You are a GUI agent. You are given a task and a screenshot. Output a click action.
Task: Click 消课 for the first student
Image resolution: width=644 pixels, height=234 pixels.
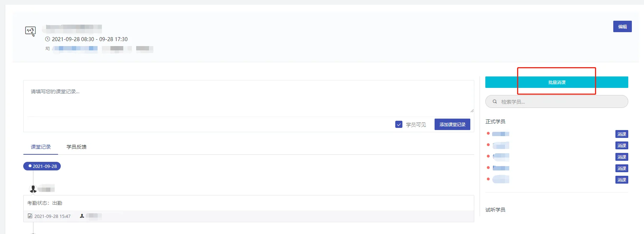point(622,134)
